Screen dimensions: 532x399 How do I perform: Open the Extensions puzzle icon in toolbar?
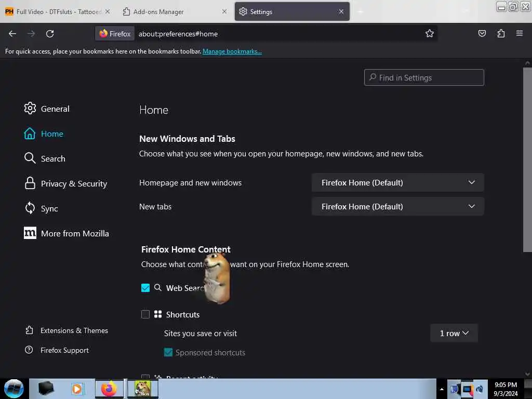click(x=501, y=34)
